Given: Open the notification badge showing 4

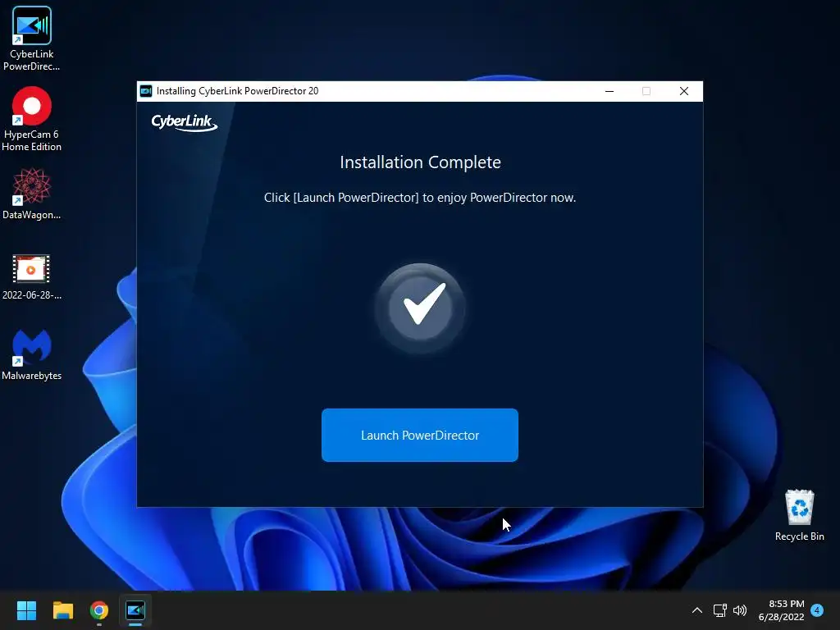Looking at the screenshot, I should pos(817,609).
